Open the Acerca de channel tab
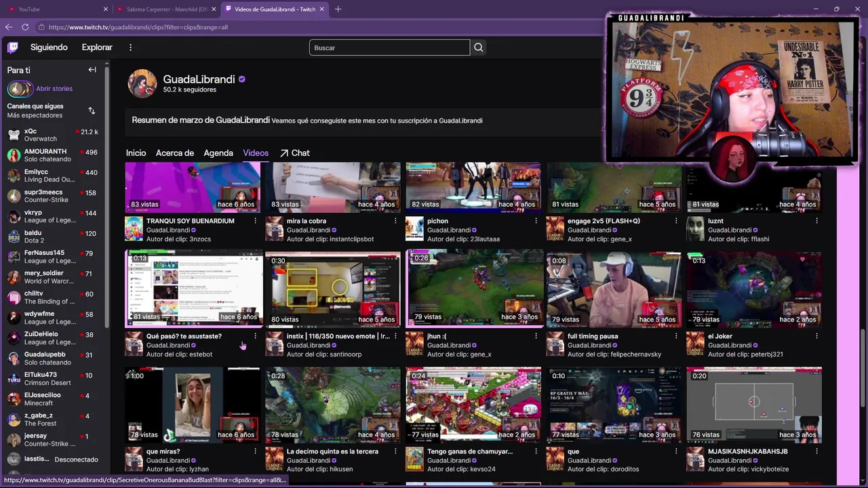The height and width of the screenshot is (488, 868). coord(175,153)
